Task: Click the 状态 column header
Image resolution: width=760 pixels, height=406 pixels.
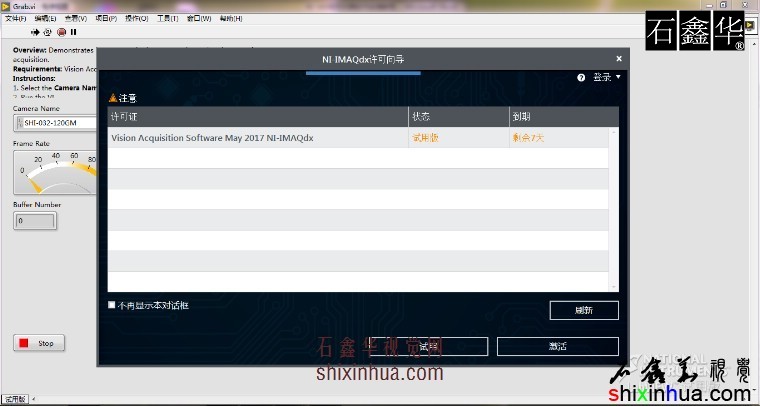Action: point(459,117)
